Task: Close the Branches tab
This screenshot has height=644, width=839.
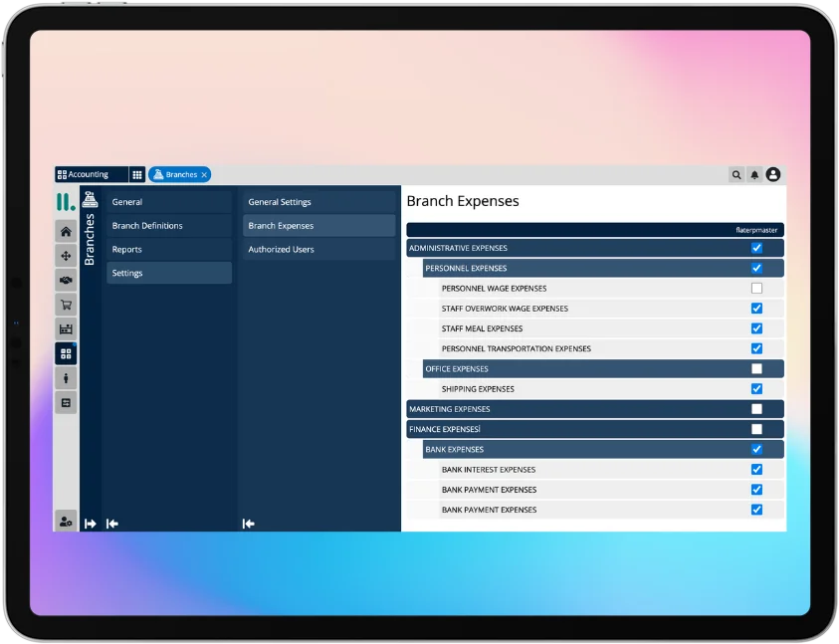Action: click(204, 175)
